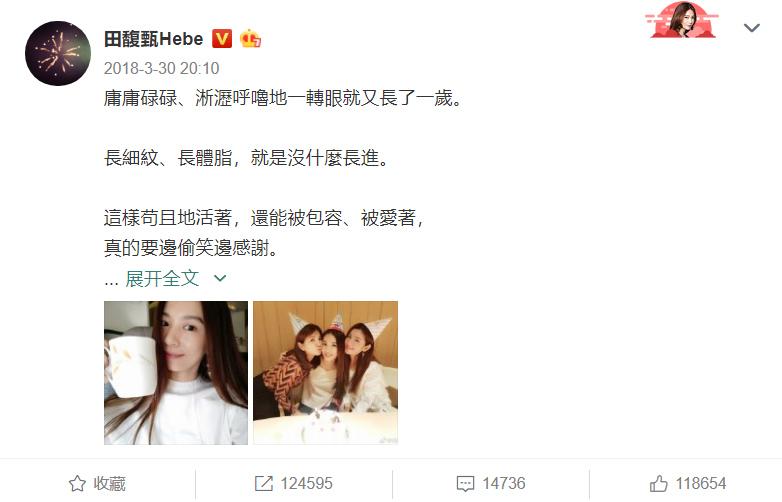Click the star favorite icon
782x502 pixels.
(x=77, y=483)
